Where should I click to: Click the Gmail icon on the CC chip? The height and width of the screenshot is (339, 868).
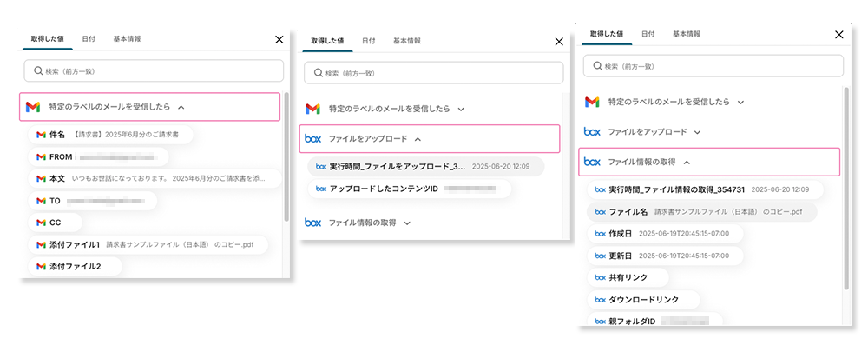41,223
